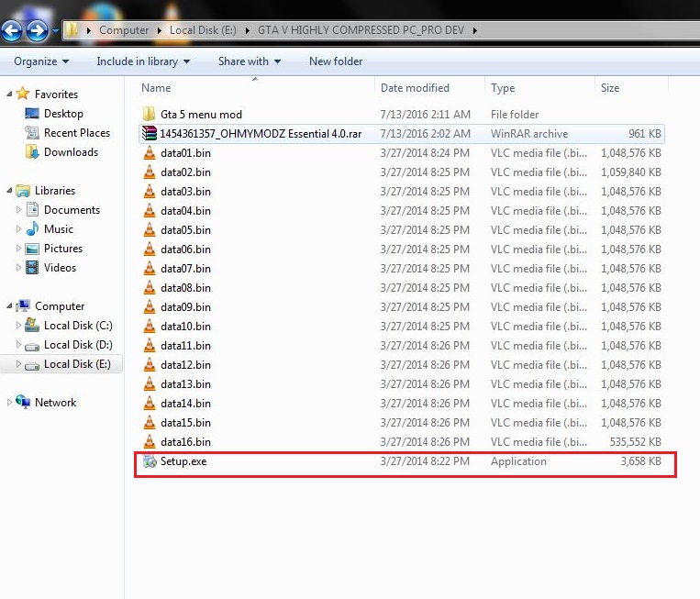
Task: Select file name data09.bin
Action: 185,307
